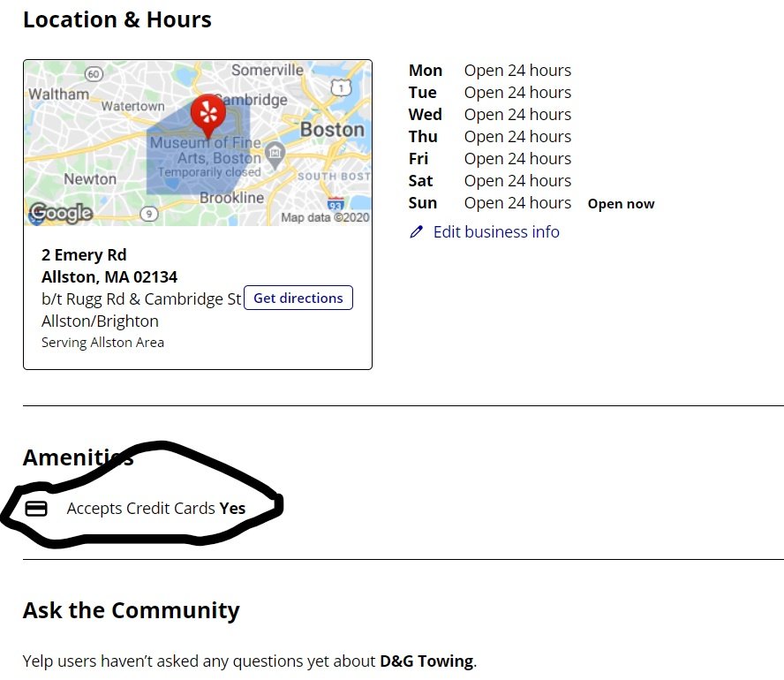Click the pencil edit icon

click(x=417, y=232)
